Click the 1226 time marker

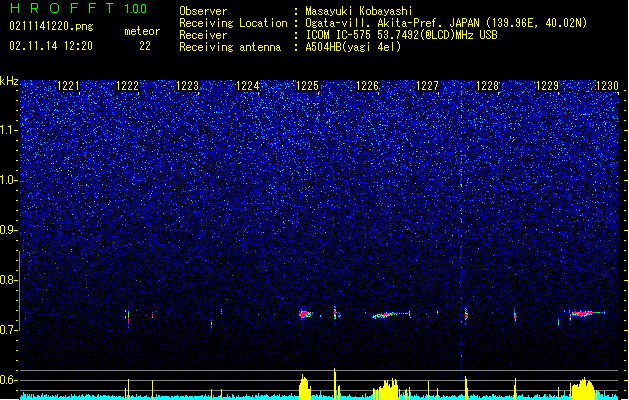click(x=367, y=86)
